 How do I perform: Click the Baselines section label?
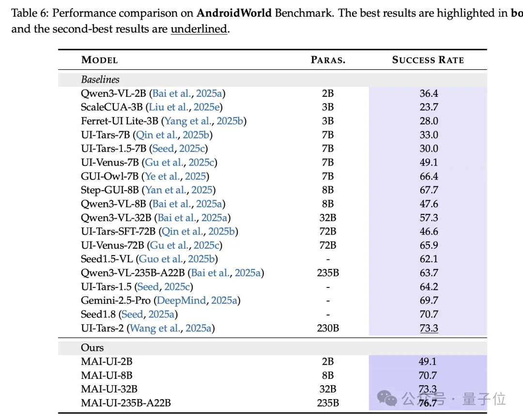pyautogui.click(x=100, y=79)
